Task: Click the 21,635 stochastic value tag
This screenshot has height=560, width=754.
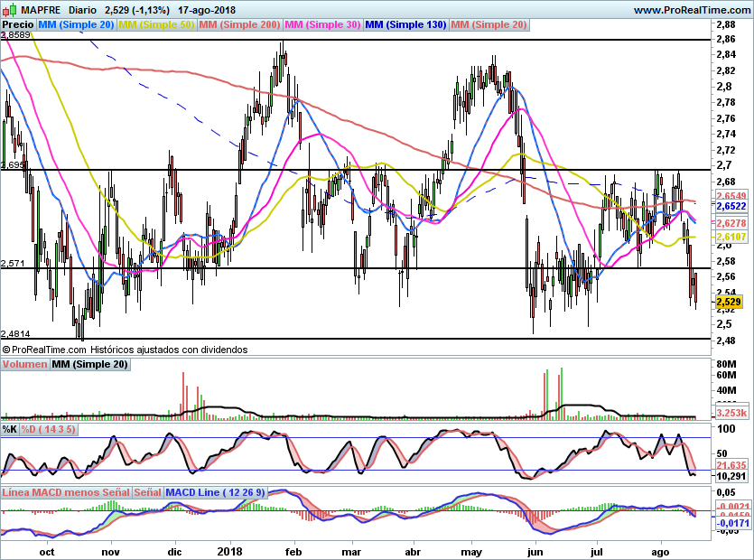Action: (x=731, y=465)
